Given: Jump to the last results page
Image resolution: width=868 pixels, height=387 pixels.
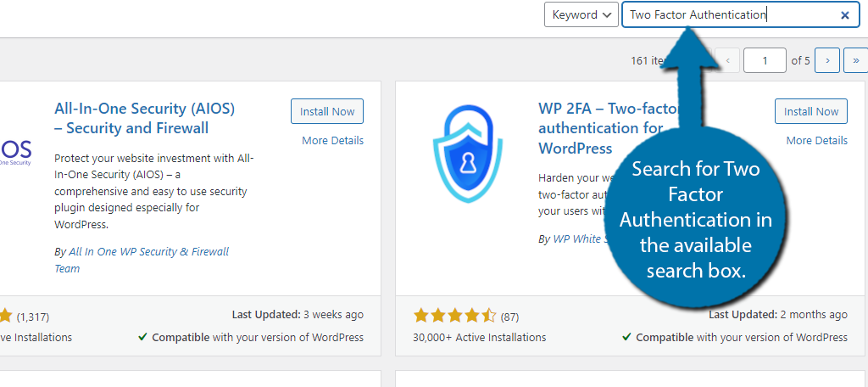Looking at the screenshot, I should click(856, 60).
